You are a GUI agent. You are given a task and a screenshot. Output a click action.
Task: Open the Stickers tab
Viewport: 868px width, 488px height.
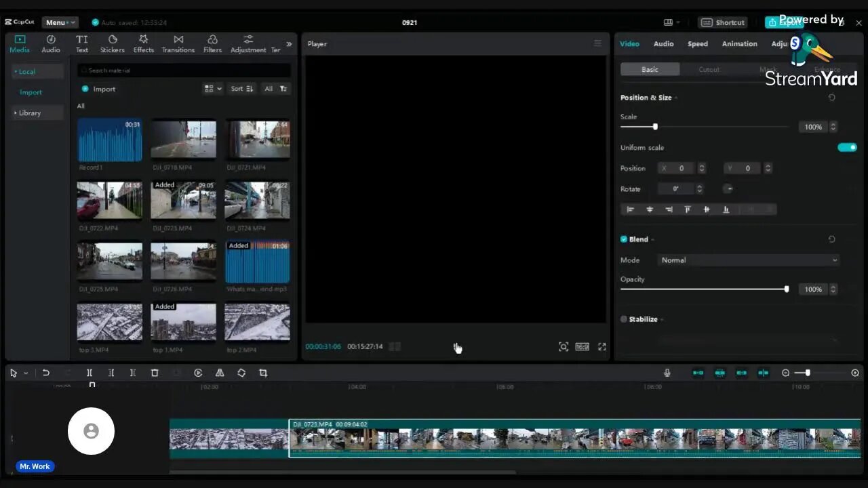(x=113, y=44)
